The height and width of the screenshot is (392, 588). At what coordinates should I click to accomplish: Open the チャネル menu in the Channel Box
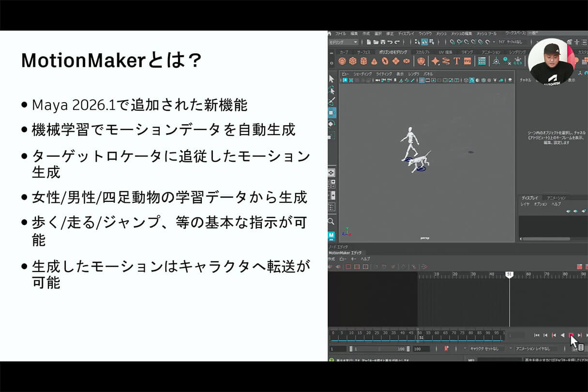(525, 80)
